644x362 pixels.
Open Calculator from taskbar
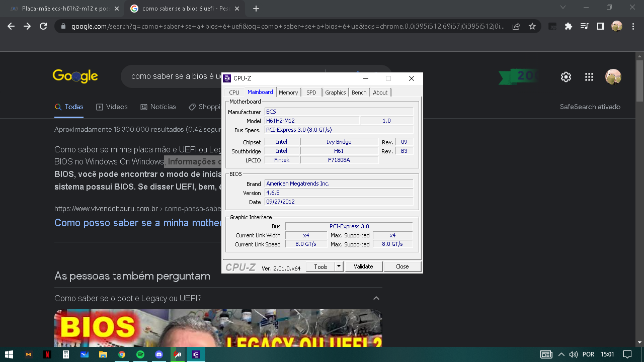[65, 354]
